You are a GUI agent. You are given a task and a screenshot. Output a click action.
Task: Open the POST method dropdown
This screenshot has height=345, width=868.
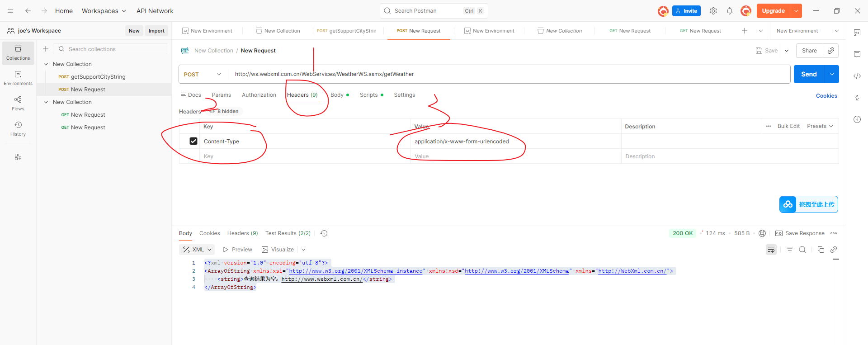(203, 74)
